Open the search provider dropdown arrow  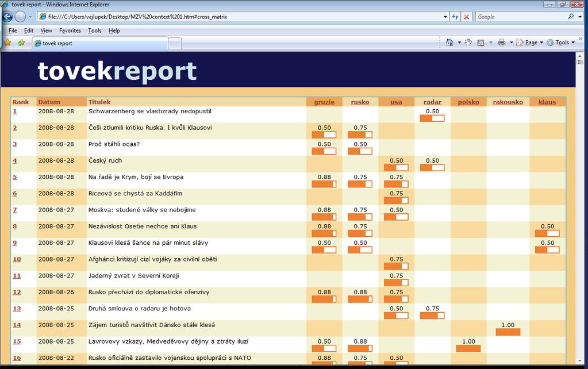click(x=580, y=17)
